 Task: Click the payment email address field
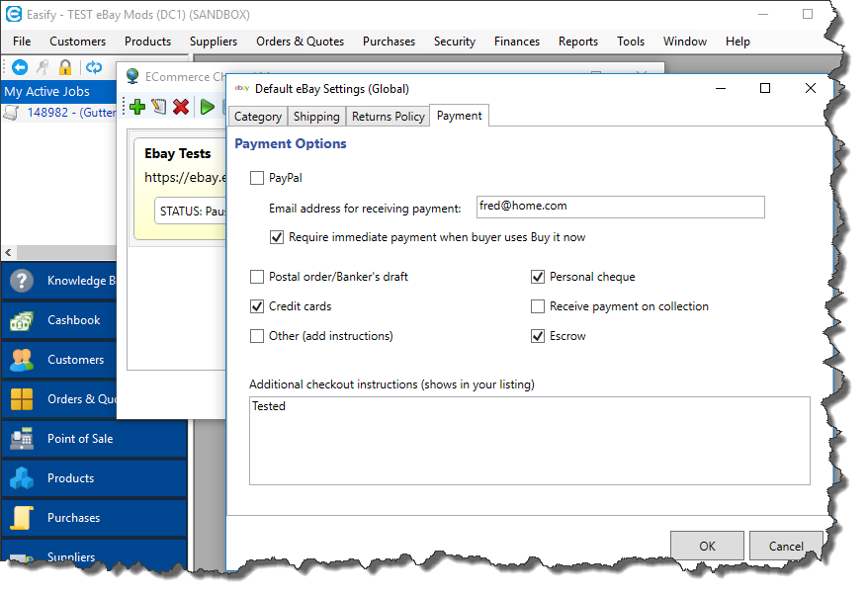point(620,207)
